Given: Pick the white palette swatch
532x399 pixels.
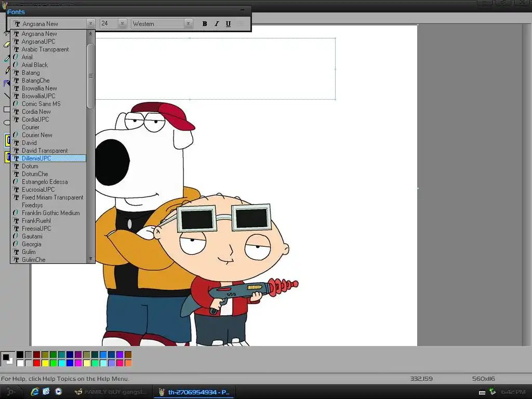Looking at the screenshot, I should point(20,363).
